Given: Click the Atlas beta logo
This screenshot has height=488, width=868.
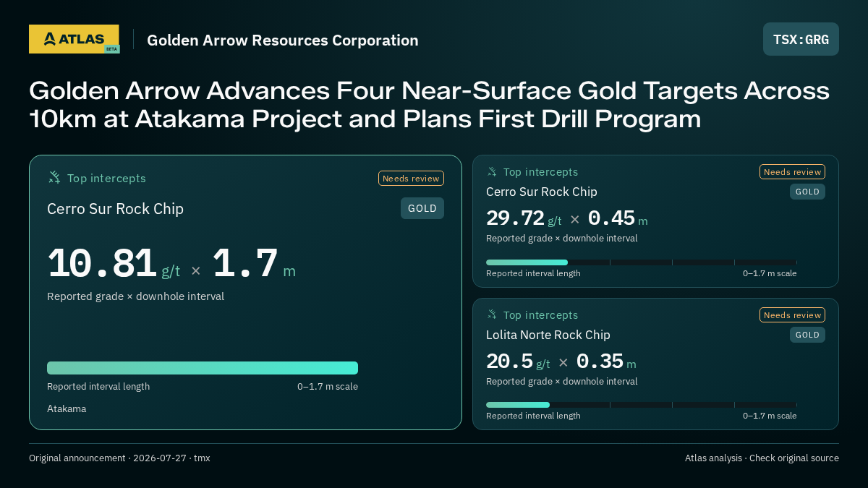Looking at the screenshot, I should tap(75, 39).
